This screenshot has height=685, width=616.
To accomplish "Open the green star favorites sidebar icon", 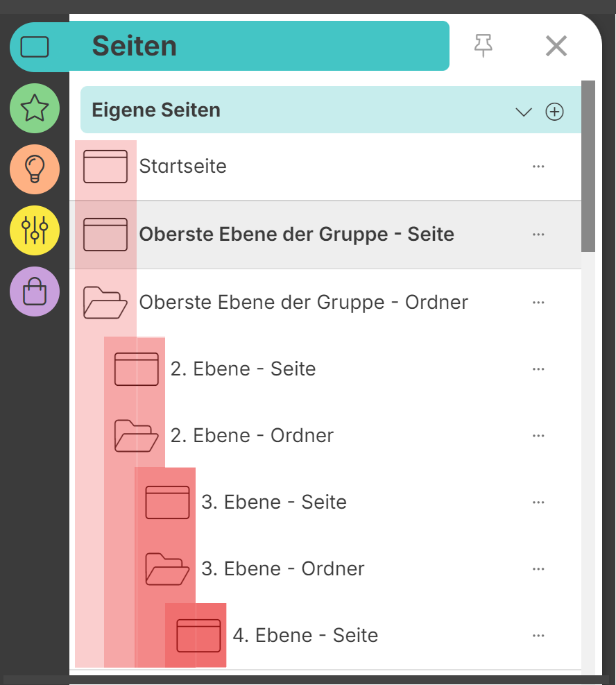I will (35, 108).
